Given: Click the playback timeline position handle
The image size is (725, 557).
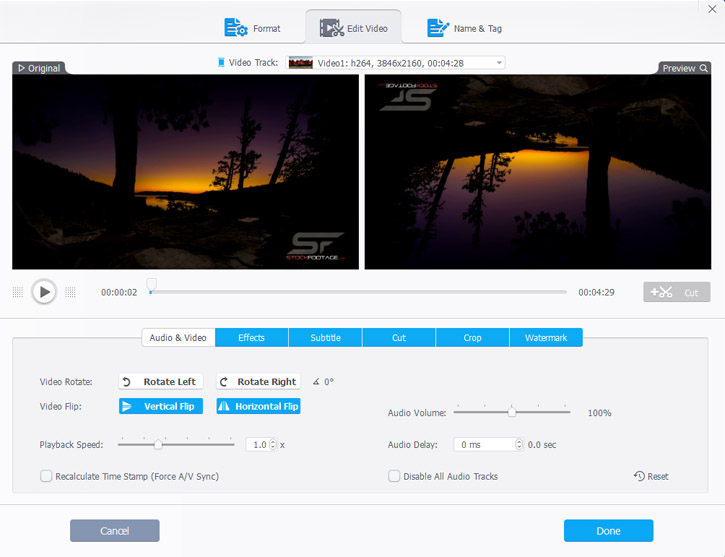Looking at the screenshot, I should [x=151, y=284].
